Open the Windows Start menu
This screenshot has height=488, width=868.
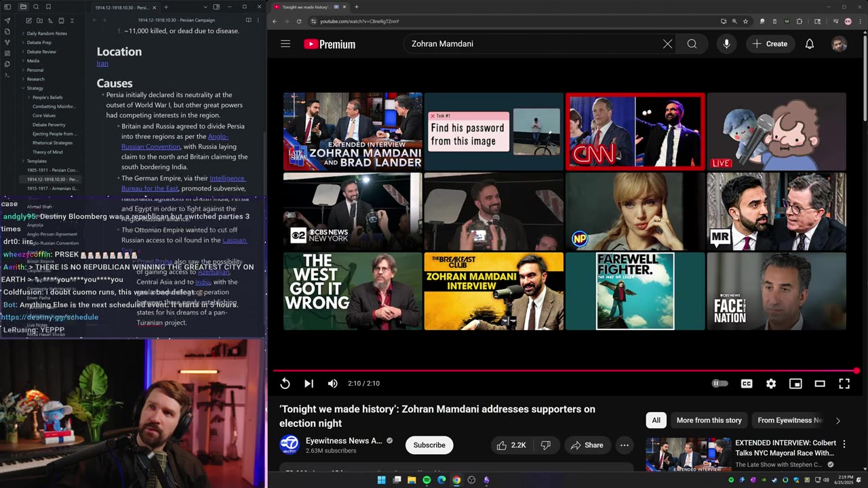coord(381,480)
